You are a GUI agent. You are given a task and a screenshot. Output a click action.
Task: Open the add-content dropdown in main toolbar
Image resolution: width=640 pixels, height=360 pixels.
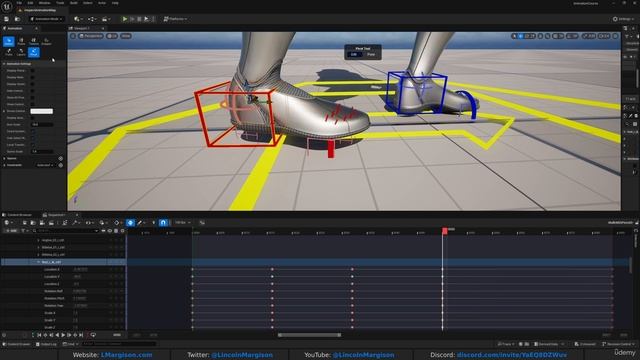click(x=78, y=19)
